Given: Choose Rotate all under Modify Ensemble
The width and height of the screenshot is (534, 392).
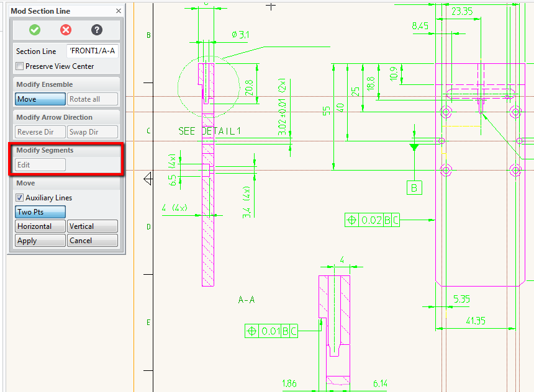Looking at the screenshot, I should point(92,99).
